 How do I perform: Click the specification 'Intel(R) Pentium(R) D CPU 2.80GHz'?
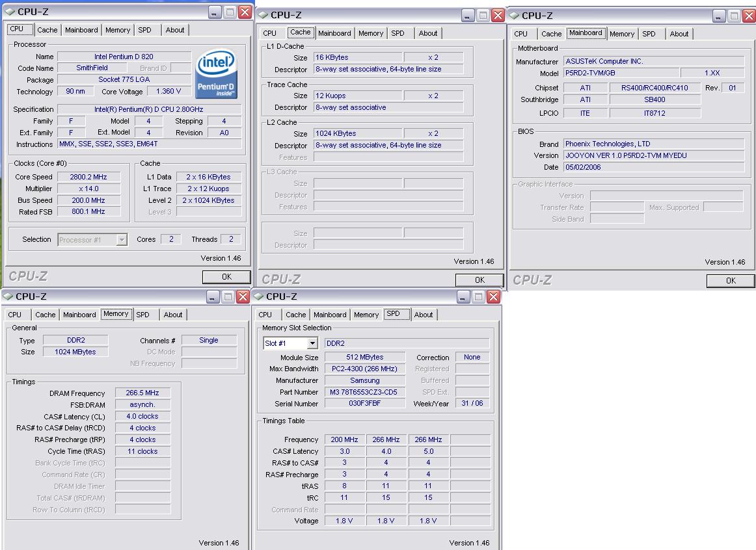coord(149,109)
